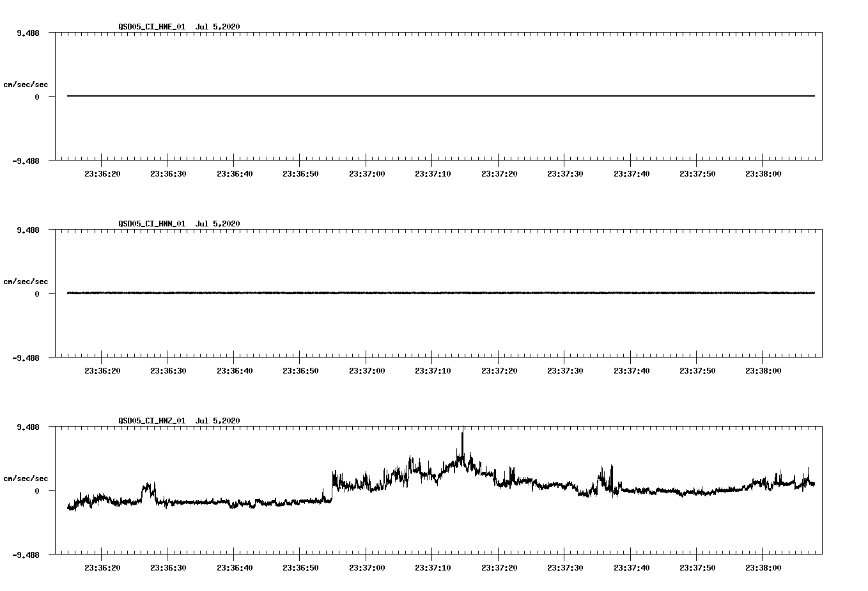Click 23:37:10 time label under HNN chart
This screenshot has height=591, width=868.
click(433, 371)
